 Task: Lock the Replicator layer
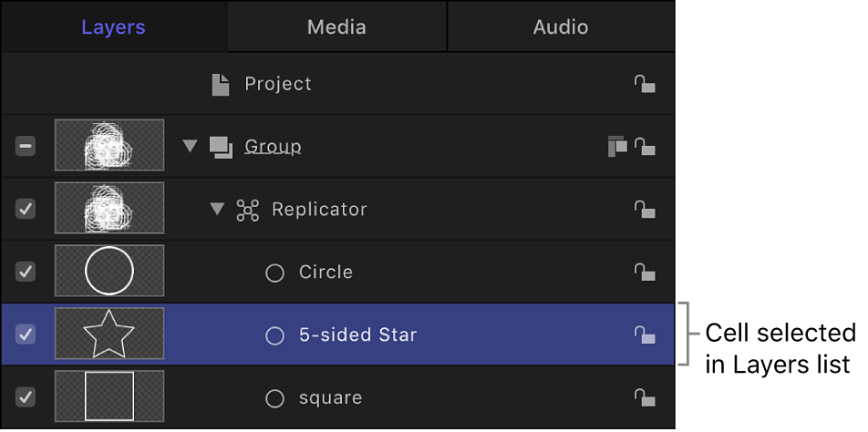point(645,210)
